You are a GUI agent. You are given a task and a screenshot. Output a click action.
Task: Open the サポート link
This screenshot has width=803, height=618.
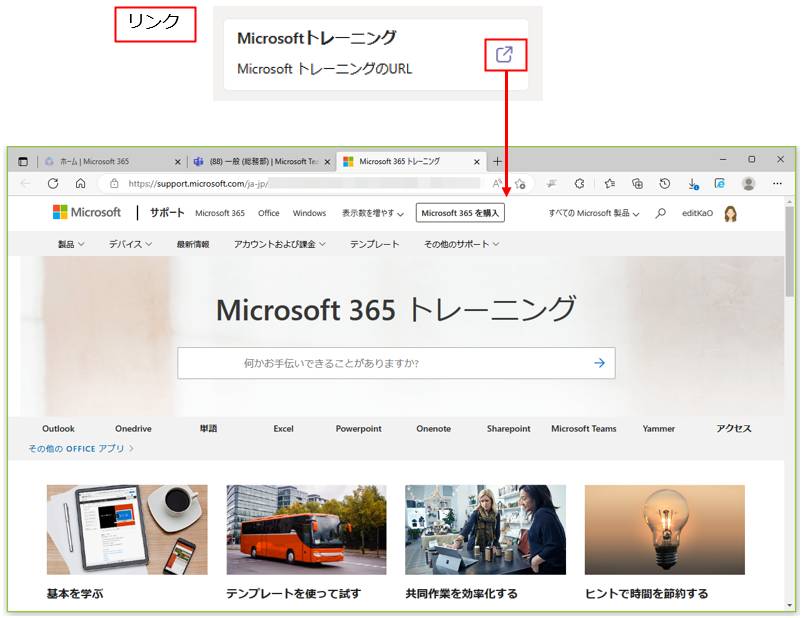[x=167, y=213]
